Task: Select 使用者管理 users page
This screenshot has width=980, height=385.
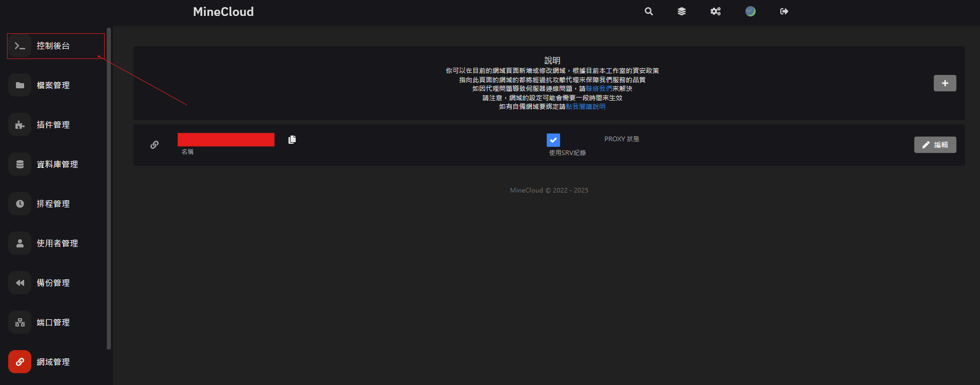Action: 57,243
